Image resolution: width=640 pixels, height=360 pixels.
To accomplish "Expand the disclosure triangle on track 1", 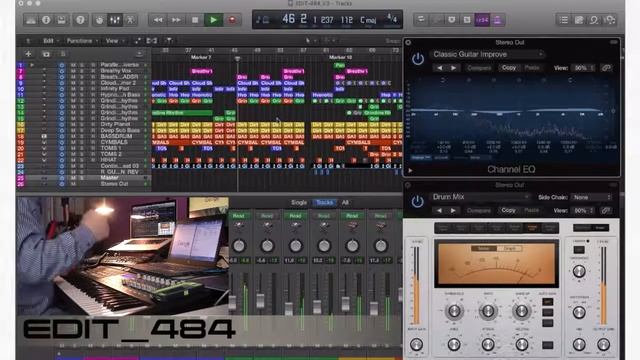I will pos(32,65).
